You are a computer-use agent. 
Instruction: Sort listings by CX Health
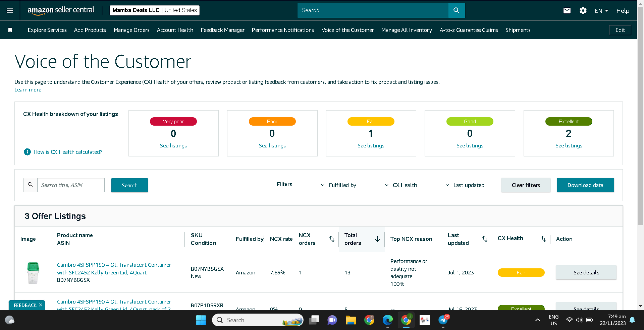(543, 239)
